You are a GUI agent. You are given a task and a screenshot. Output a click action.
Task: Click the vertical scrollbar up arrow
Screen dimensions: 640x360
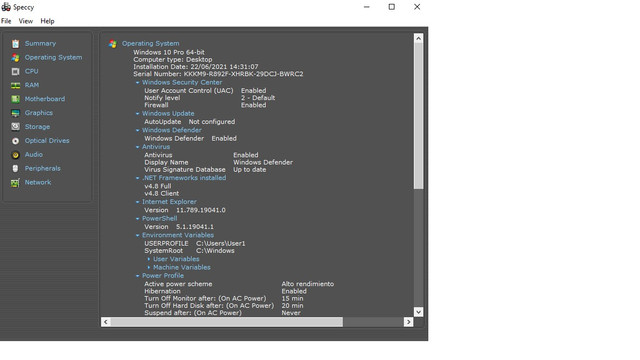[x=418, y=38]
